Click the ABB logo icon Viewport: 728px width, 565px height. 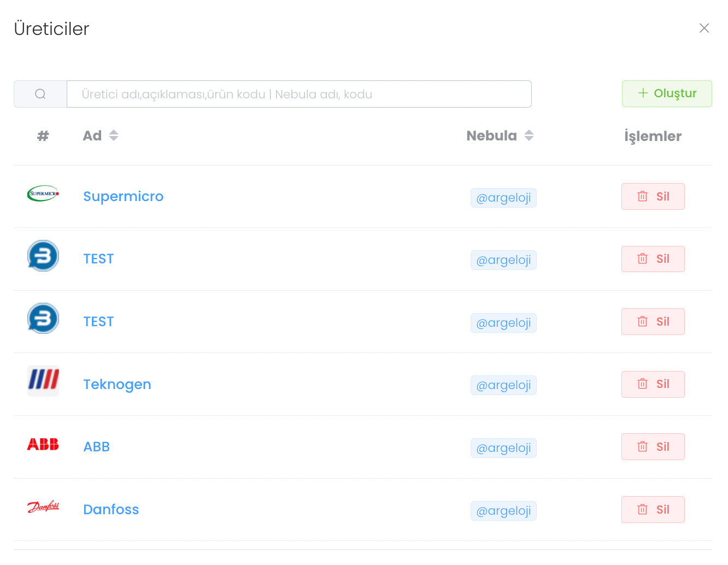43,444
